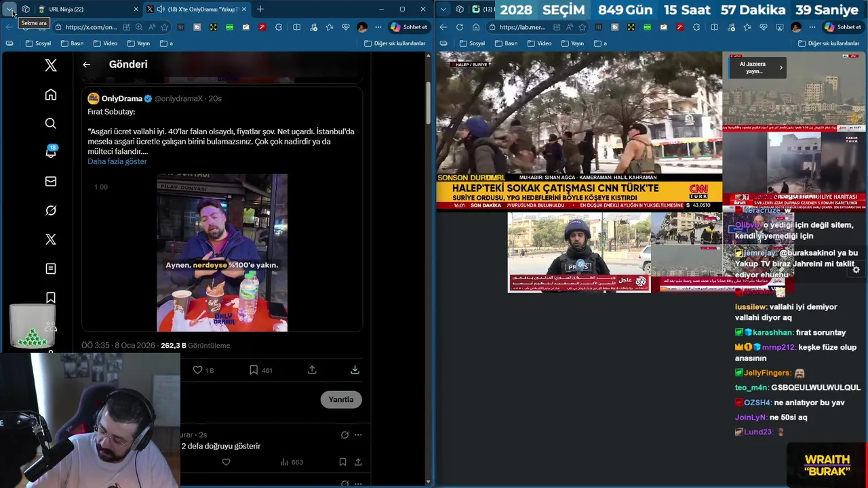Click 'Daha fazla göster' link

pos(117,161)
